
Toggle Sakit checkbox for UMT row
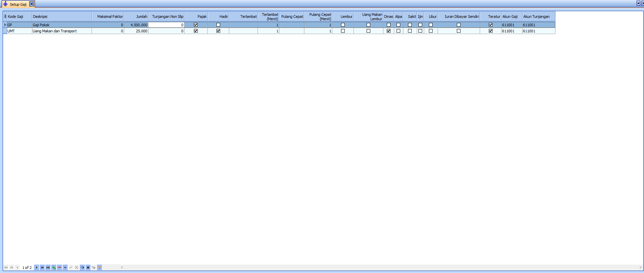[410, 31]
